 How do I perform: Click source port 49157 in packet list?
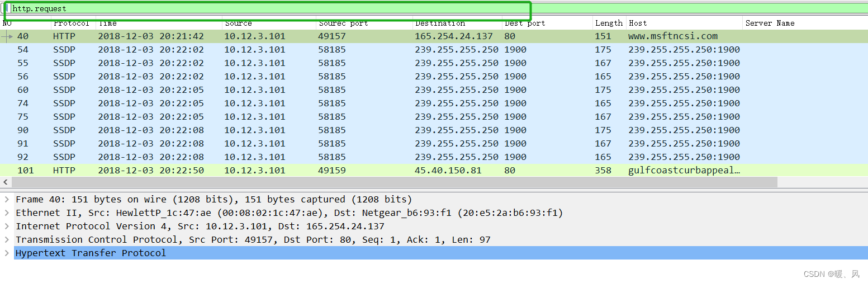332,36
